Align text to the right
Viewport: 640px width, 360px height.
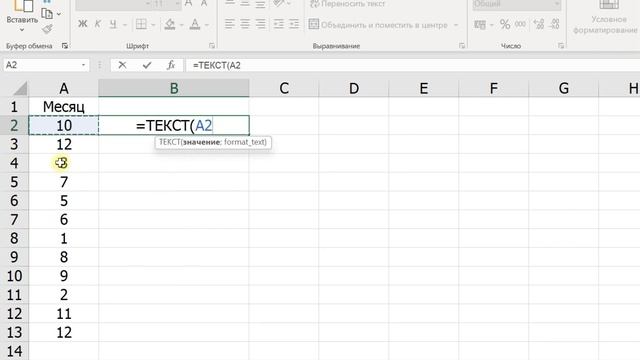pos(260,24)
